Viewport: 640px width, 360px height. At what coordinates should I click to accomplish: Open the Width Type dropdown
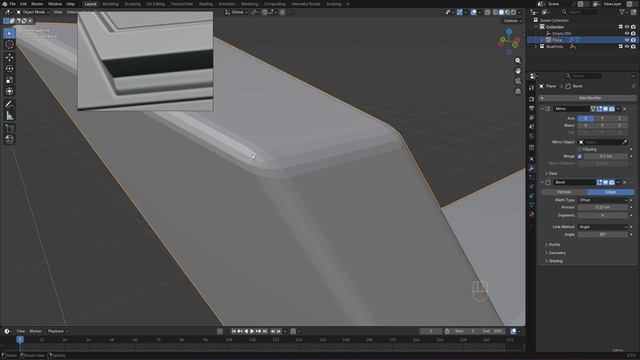602,200
